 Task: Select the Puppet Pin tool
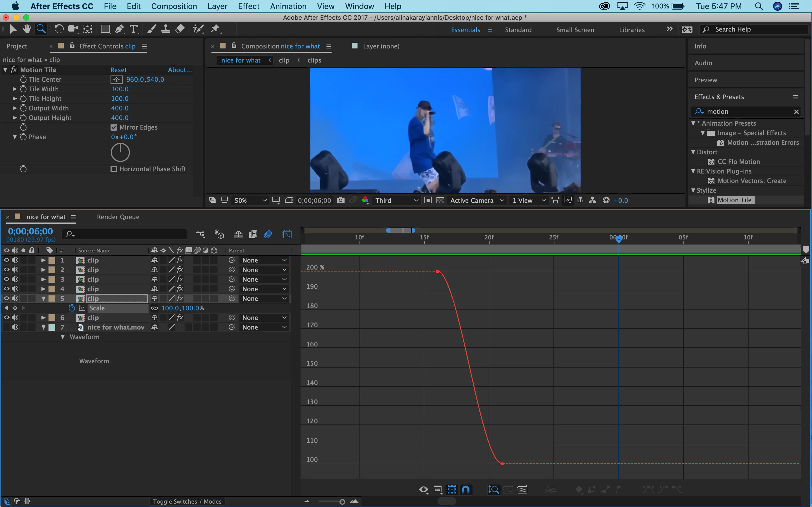click(x=215, y=29)
